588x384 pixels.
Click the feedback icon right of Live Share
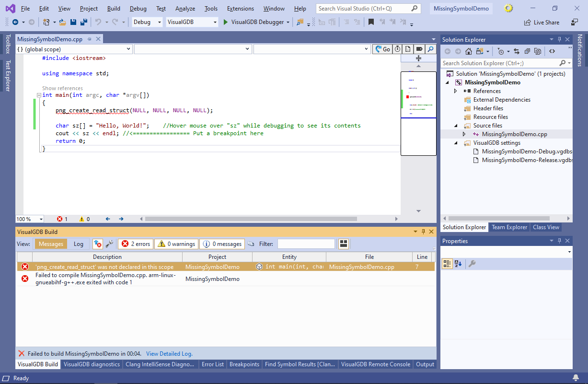point(574,22)
